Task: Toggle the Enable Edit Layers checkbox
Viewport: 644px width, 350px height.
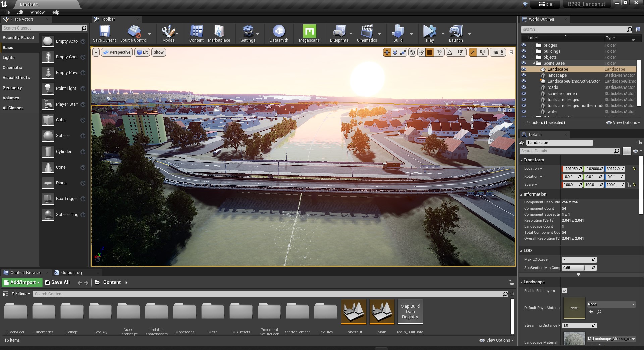Action: click(565, 291)
